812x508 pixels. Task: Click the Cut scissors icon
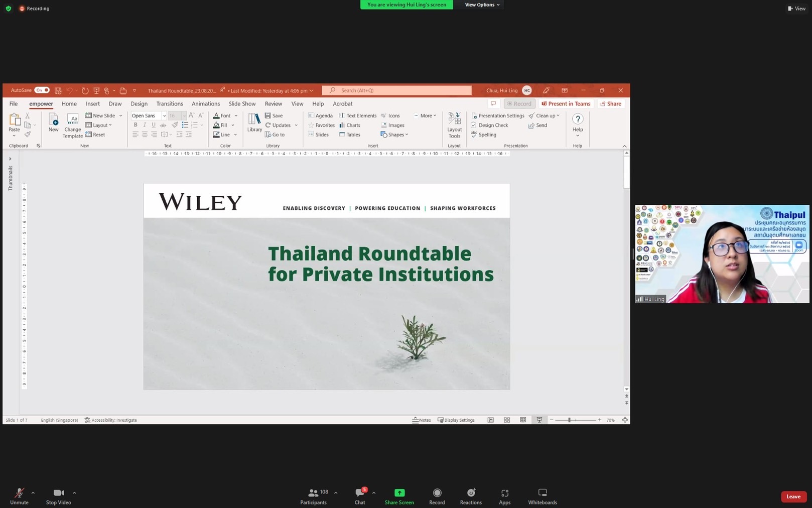[x=28, y=116]
